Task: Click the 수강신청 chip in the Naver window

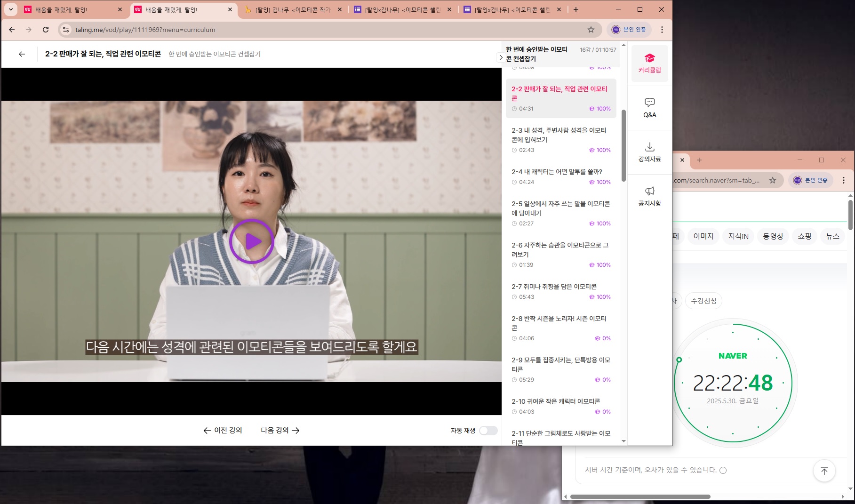Action: (703, 301)
